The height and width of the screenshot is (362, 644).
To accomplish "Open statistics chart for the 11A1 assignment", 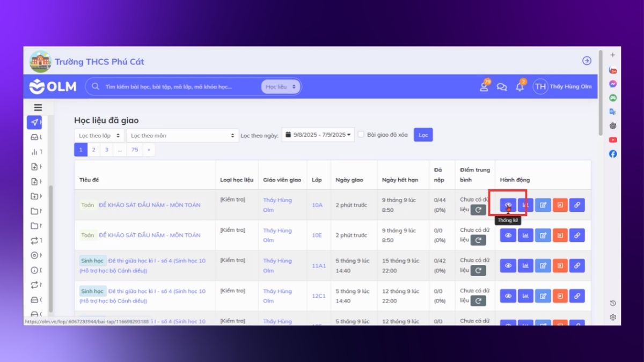I will click(525, 265).
